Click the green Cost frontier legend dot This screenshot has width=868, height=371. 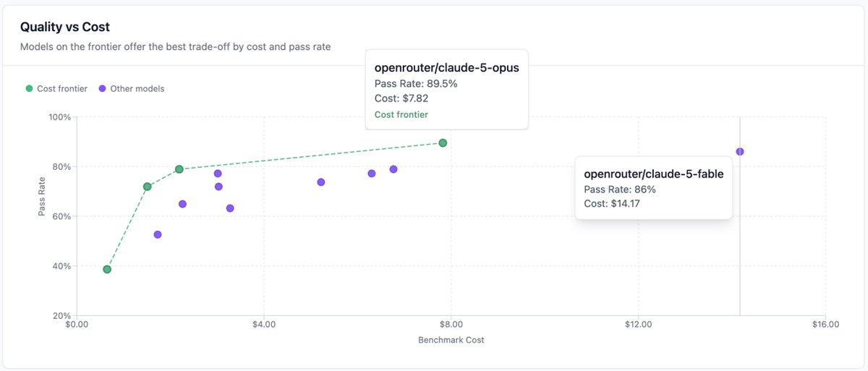29,89
